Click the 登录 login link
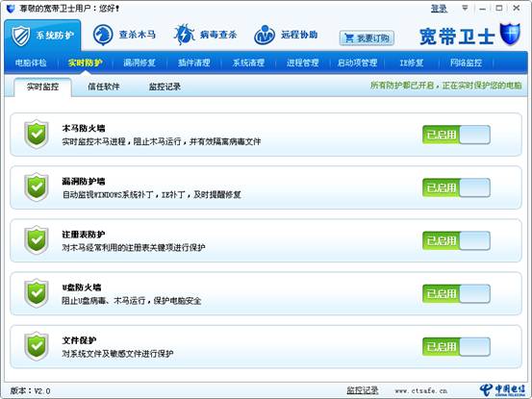532x399 pixels. 439,9
